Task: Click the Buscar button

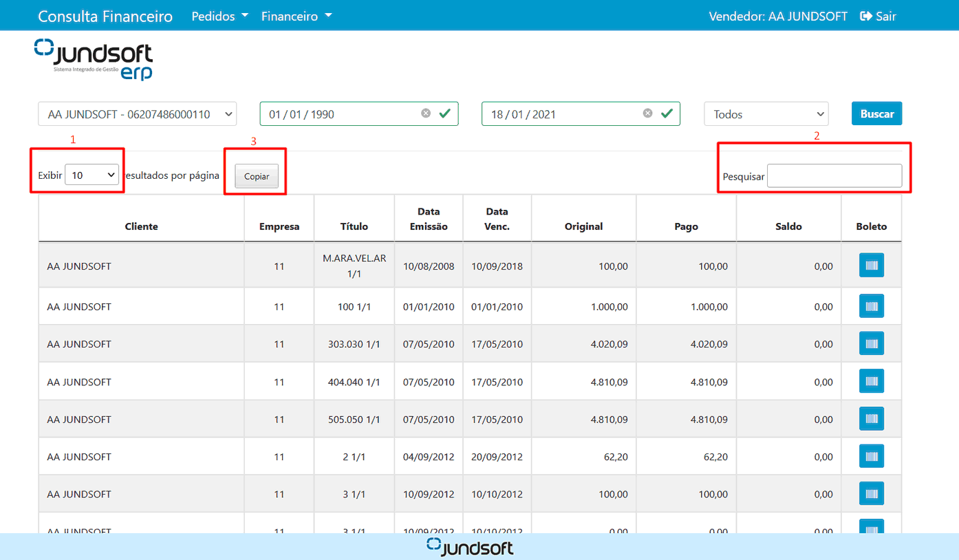Action: [x=876, y=114]
